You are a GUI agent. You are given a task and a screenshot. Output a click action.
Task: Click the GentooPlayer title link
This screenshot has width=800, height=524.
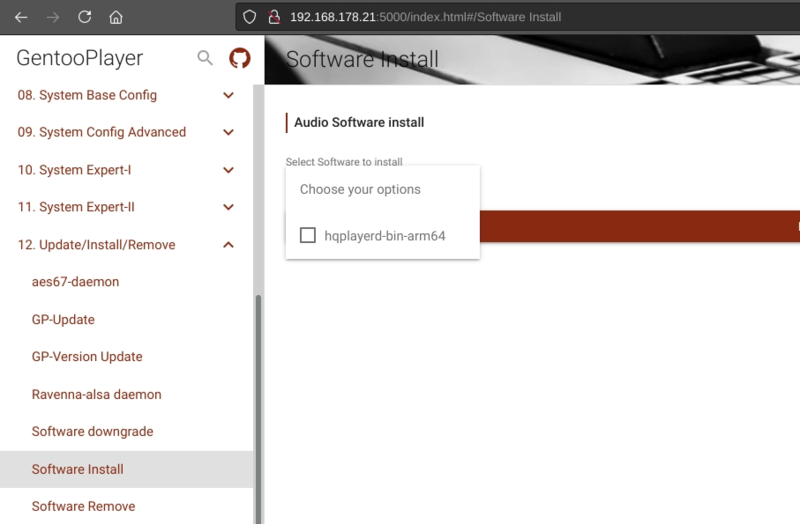pos(80,59)
